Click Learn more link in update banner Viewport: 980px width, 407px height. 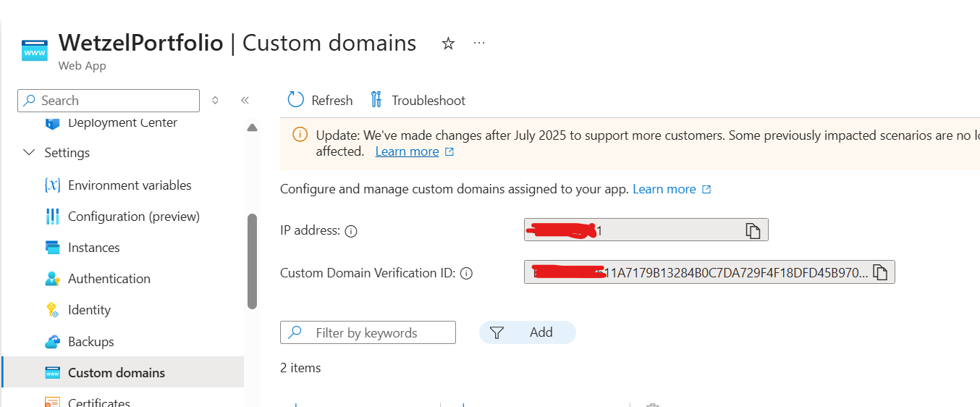tap(407, 151)
